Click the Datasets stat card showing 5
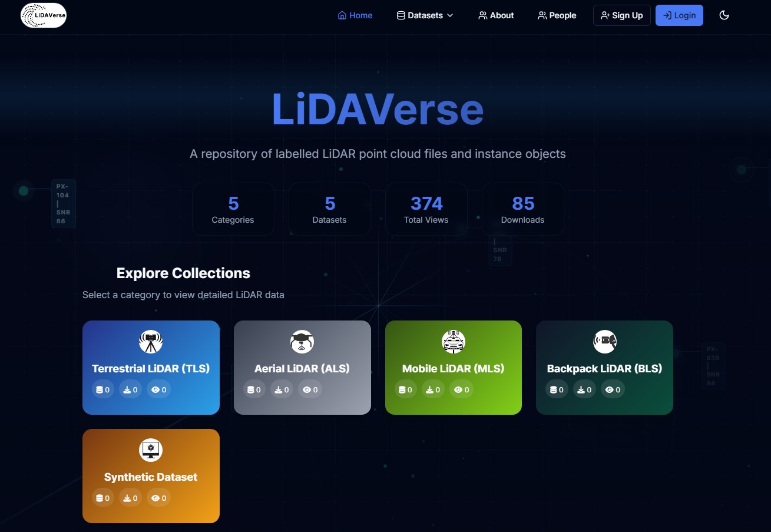Image resolution: width=771 pixels, height=532 pixels. 330,209
